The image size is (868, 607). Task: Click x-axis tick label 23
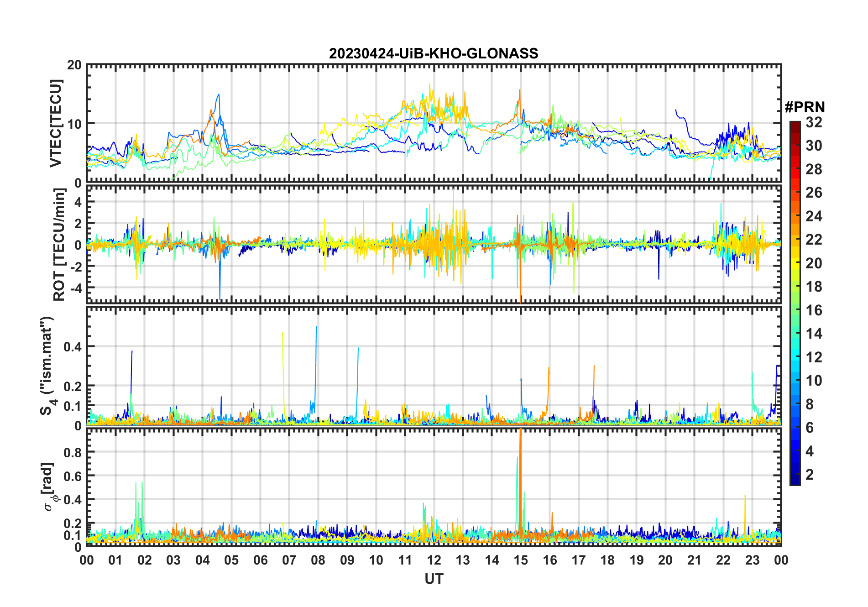[x=752, y=560]
